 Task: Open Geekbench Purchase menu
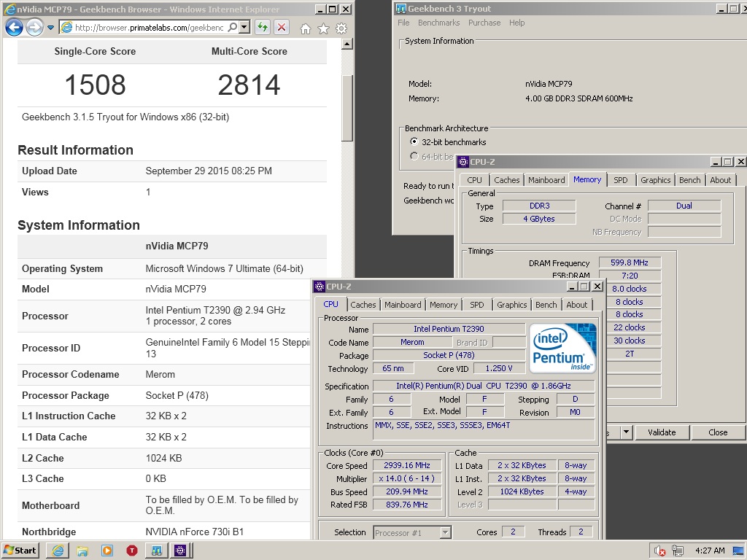484,23
